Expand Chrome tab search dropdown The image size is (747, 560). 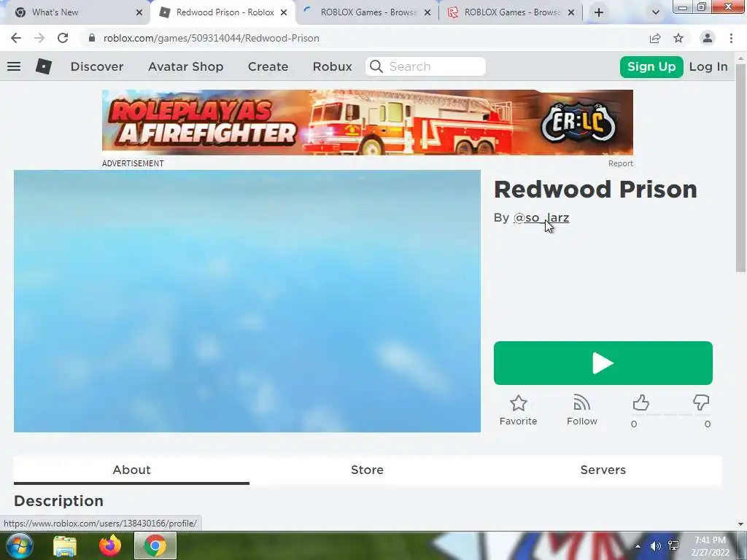pos(656,12)
